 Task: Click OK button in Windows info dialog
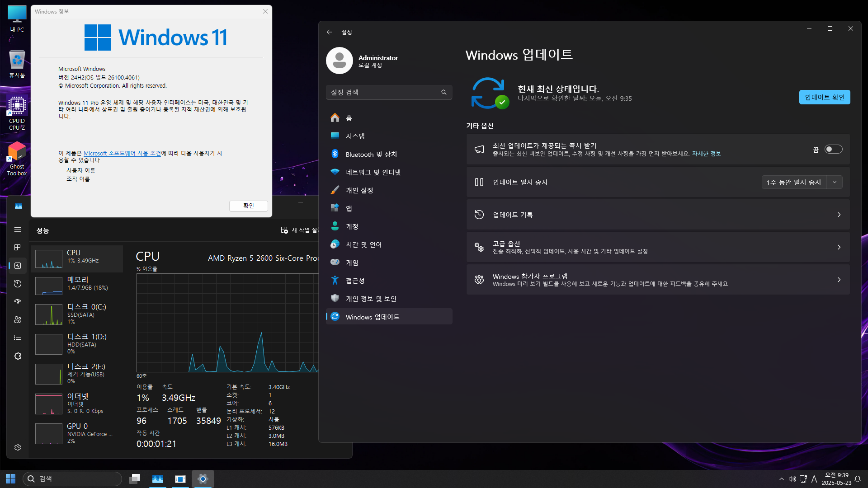(x=249, y=206)
